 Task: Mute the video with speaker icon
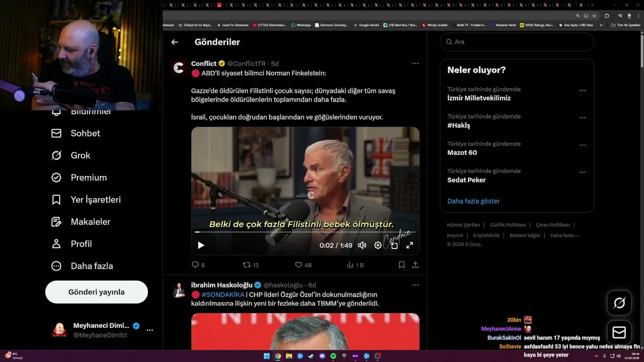pyautogui.click(x=362, y=245)
